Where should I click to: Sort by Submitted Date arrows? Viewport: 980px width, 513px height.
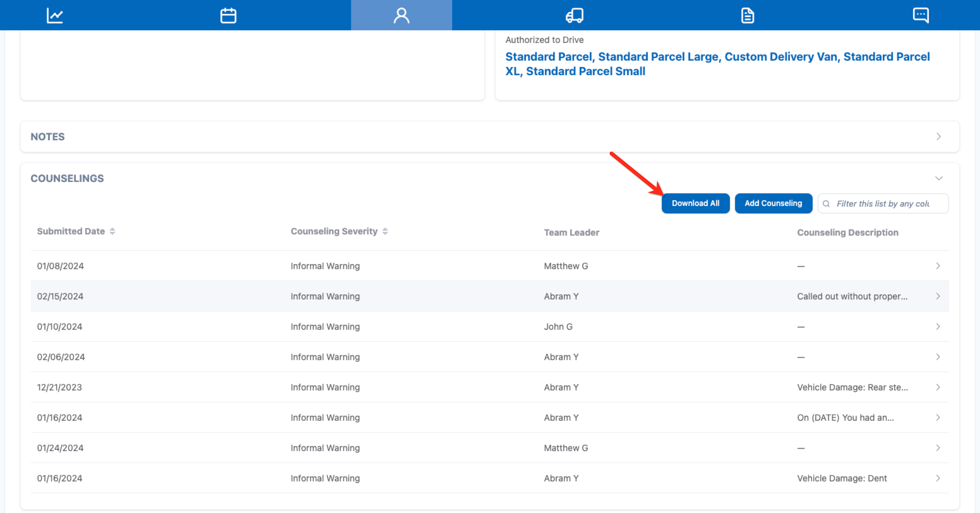pos(112,231)
